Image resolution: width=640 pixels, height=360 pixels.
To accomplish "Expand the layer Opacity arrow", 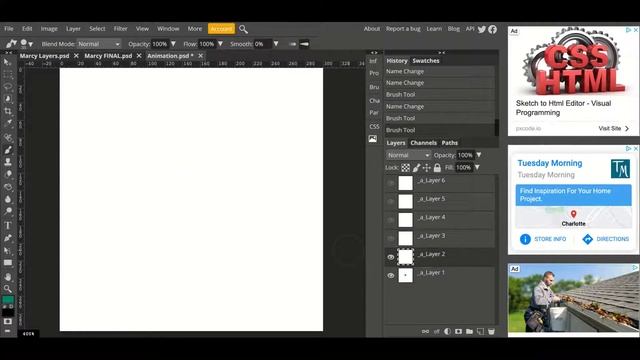I will pyautogui.click(x=479, y=155).
